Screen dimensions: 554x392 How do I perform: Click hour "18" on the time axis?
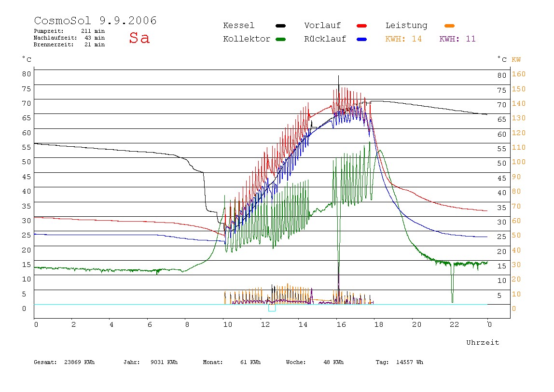[x=379, y=324]
